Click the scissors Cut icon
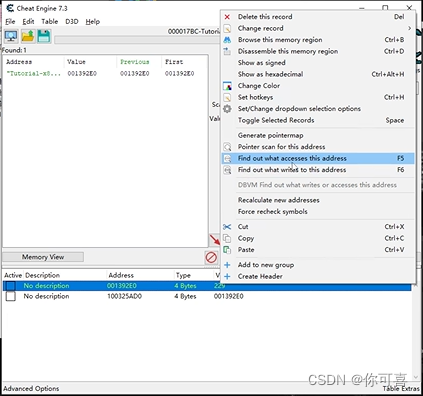 pyautogui.click(x=227, y=227)
